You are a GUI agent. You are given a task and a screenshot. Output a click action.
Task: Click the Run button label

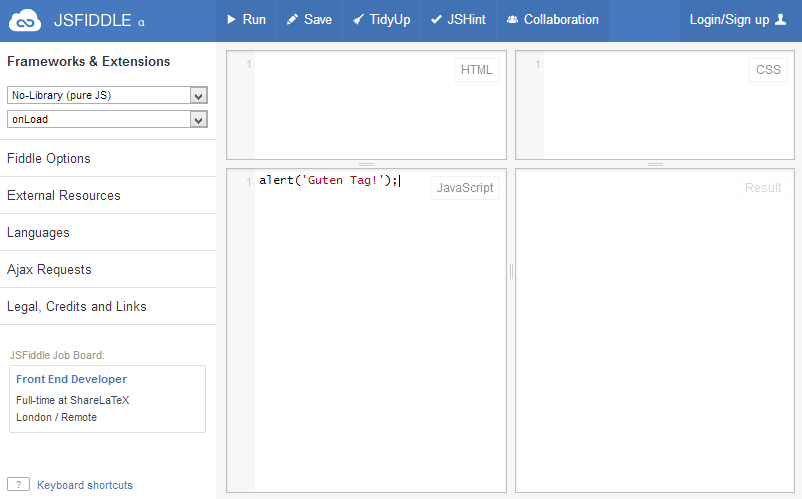point(254,19)
